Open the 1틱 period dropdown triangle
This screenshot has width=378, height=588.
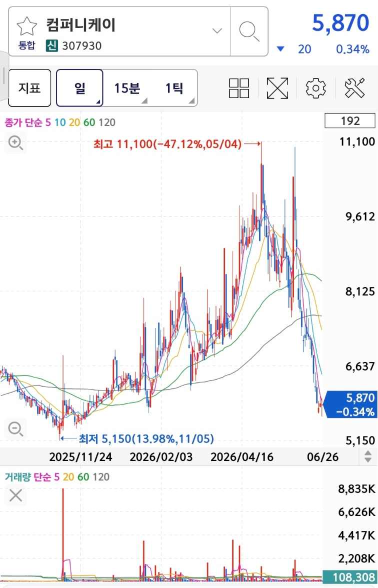click(192, 101)
